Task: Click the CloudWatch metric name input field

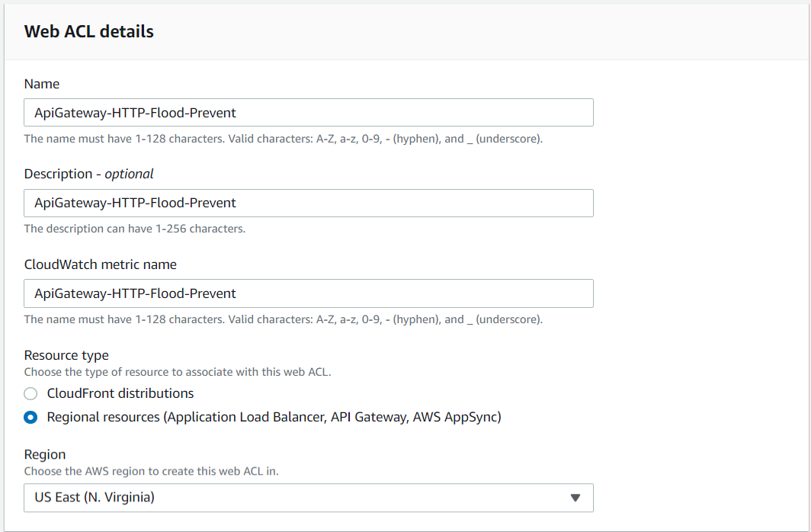Action: [x=308, y=293]
